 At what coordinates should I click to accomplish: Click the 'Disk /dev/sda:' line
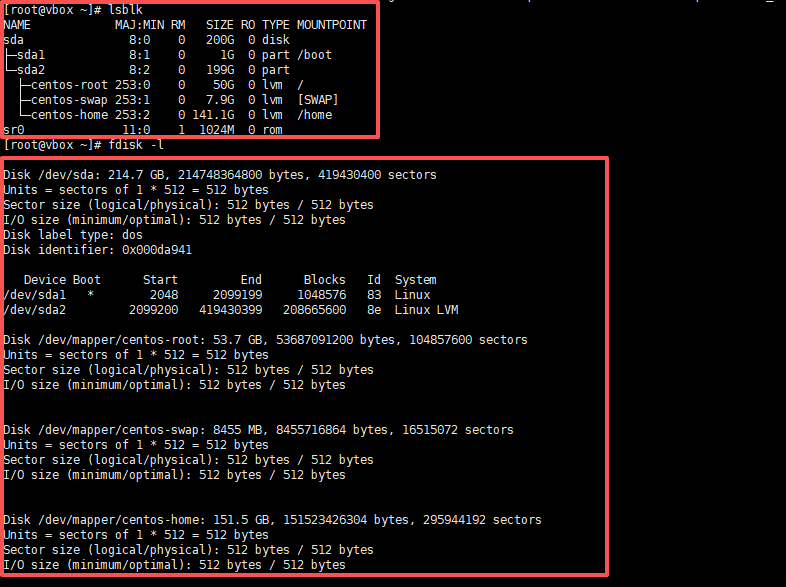click(220, 175)
